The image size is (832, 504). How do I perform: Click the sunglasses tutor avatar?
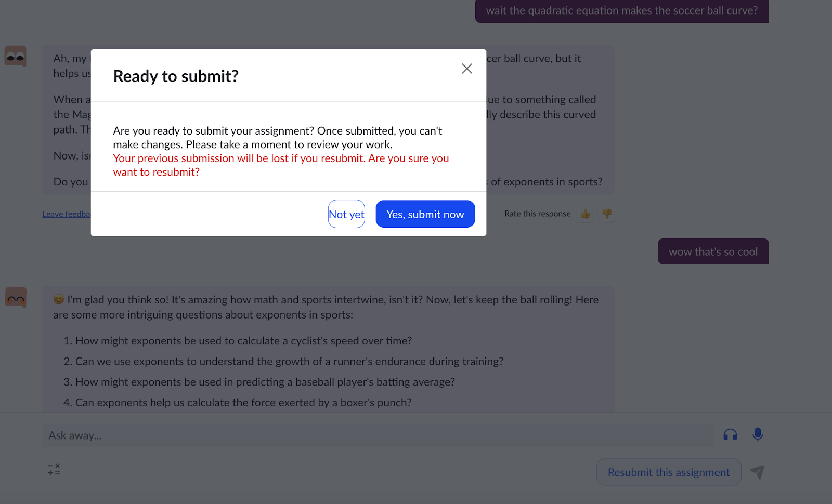point(16,56)
